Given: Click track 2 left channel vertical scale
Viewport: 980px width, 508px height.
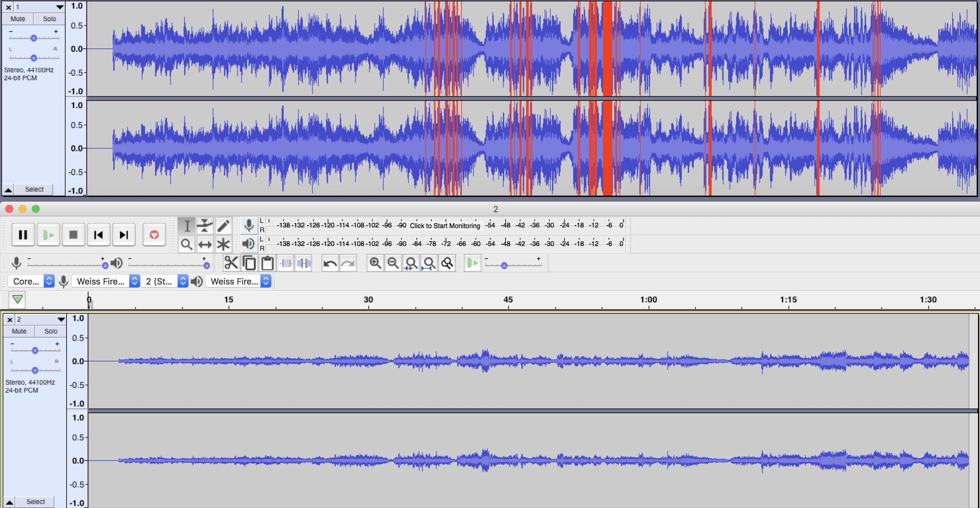Looking at the screenshot, I should [78, 361].
